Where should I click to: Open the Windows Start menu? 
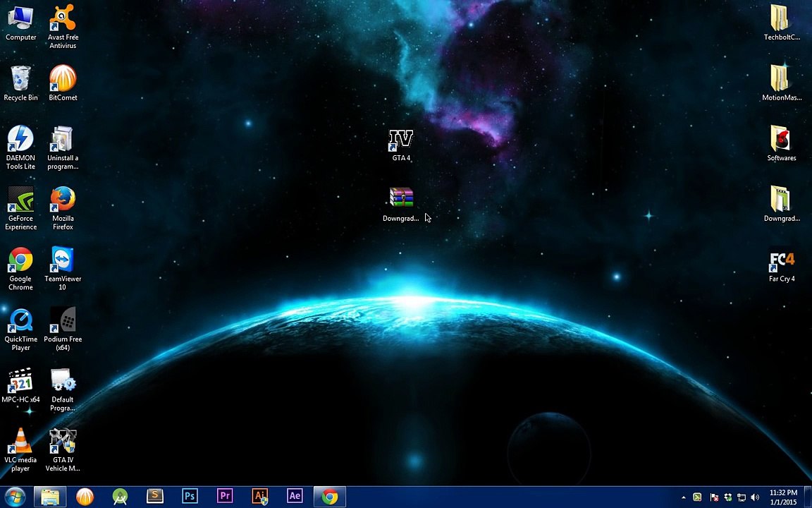[x=15, y=497]
